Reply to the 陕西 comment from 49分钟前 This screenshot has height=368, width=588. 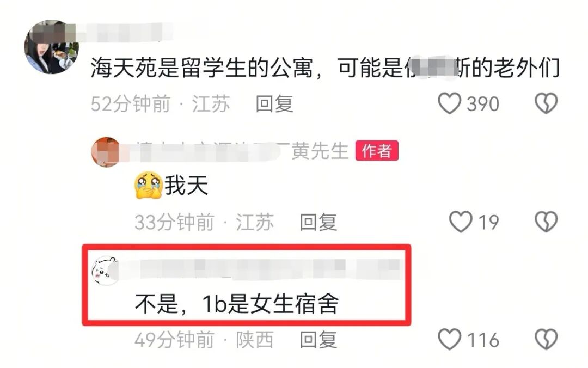pos(318,340)
